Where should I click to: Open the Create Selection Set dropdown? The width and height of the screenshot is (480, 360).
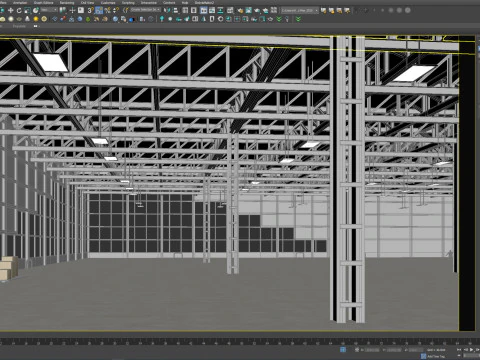[145, 10]
